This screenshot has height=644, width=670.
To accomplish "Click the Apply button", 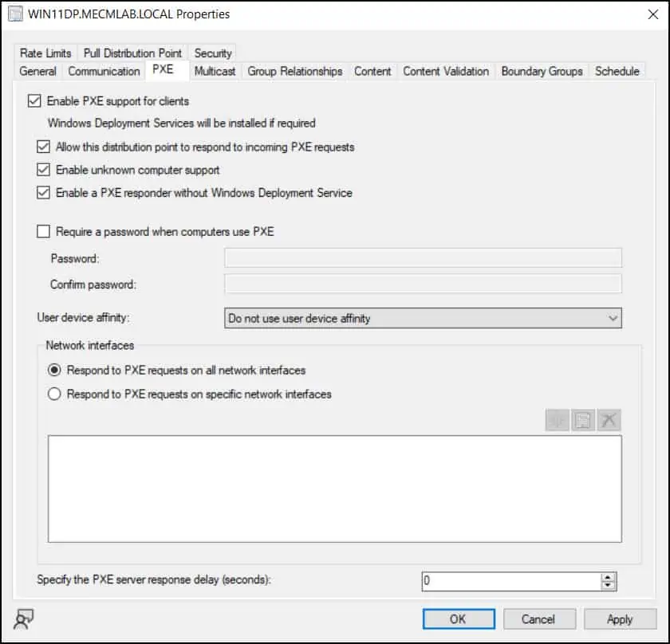I will (619, 619).
